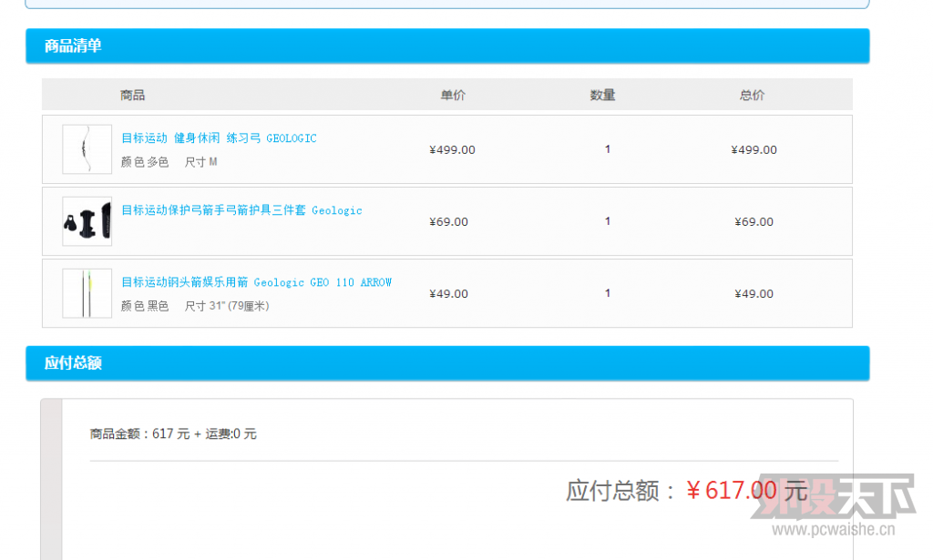Open the arrow product thumbnail image
The width and height of the screenshot is (933, 560).
[x=87, y=293]
